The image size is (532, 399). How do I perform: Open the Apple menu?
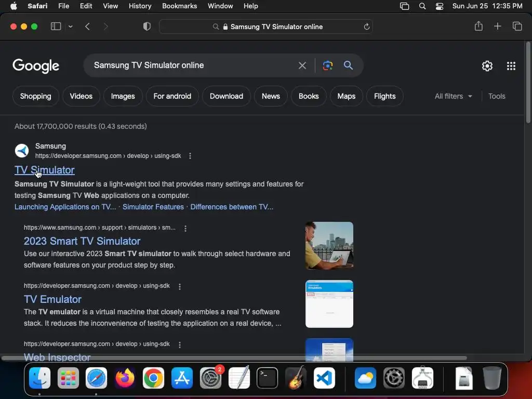[14, 6]
